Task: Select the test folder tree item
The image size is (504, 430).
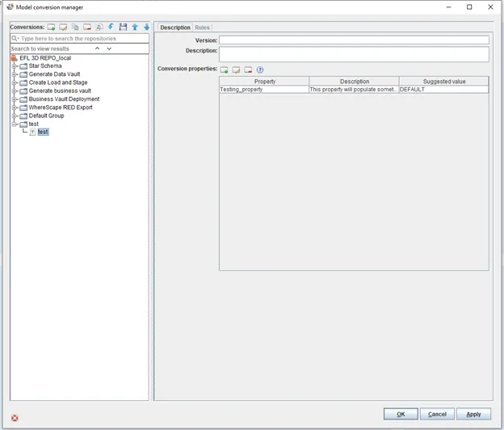Action: coord(33,124)
